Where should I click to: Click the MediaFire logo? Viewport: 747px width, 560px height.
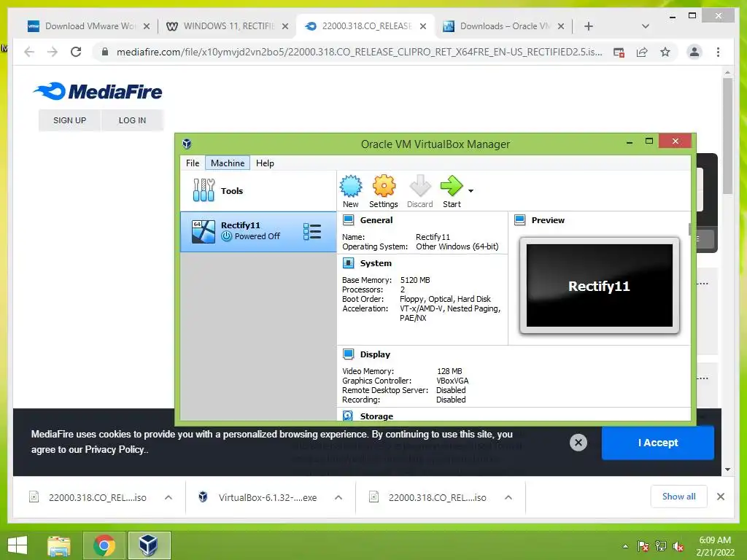point(98,91)
